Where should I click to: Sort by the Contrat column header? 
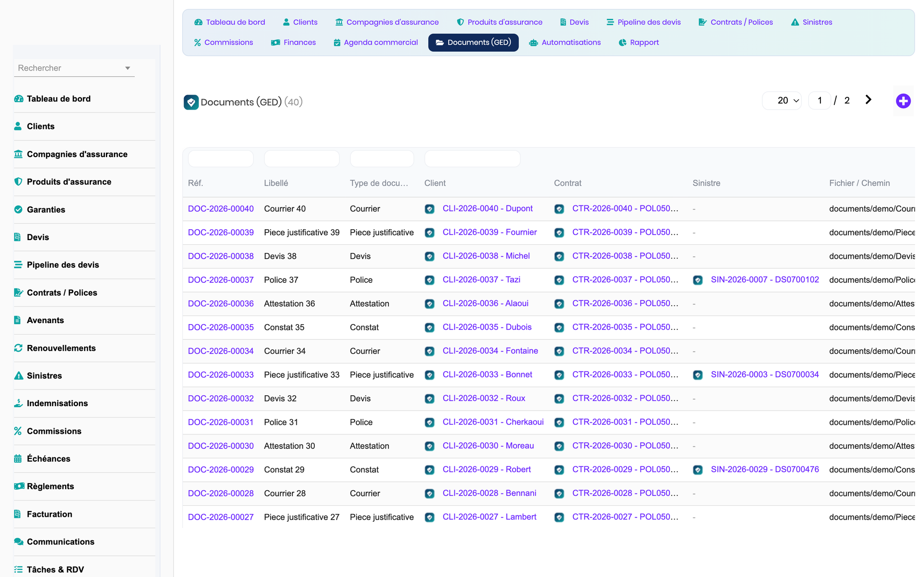(567, 183)
